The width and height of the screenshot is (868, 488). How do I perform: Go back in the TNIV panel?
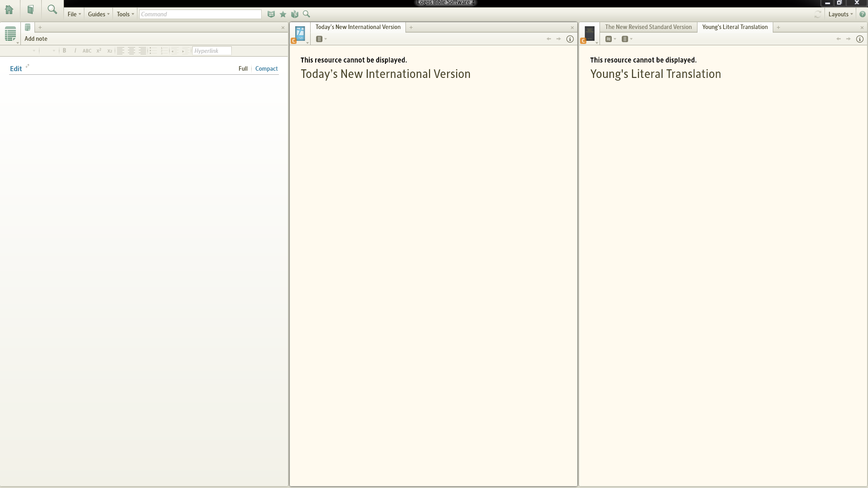pyautogui.click(x=549, y=39)
